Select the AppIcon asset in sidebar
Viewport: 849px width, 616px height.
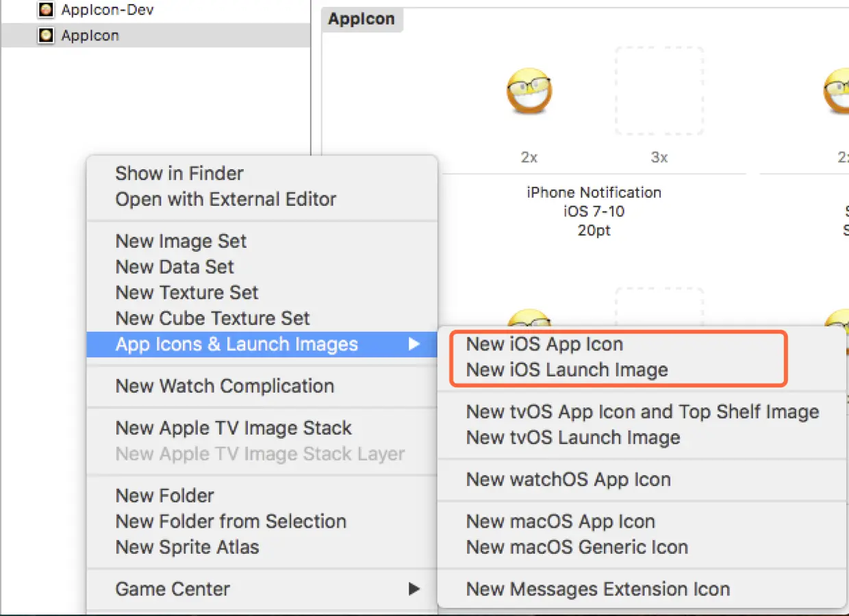point(90,36)
